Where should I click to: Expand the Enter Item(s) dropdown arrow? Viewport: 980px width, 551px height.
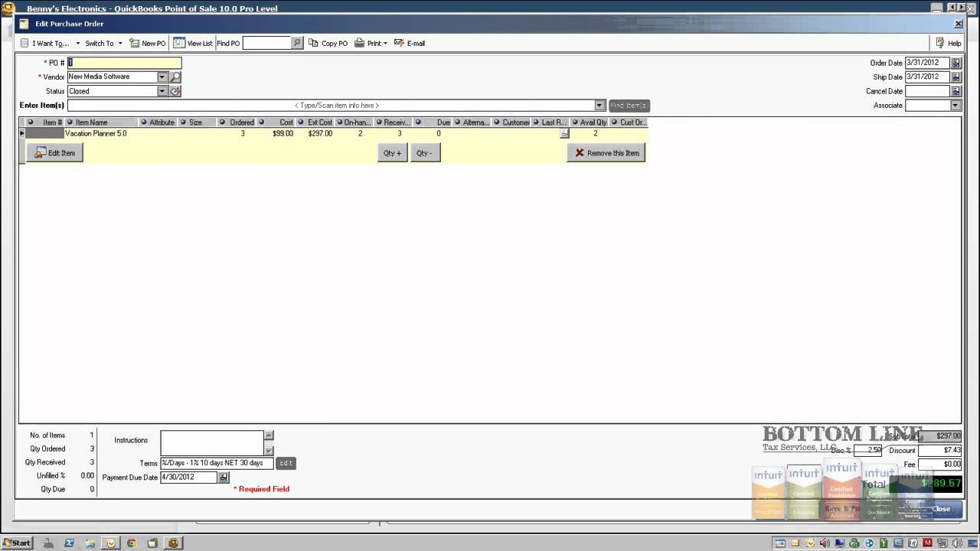pyautogui.click(x=600, y=105)
